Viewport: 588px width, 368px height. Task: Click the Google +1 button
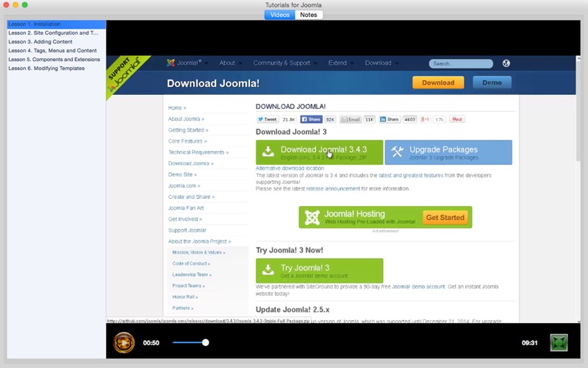[x=425, y=119]
